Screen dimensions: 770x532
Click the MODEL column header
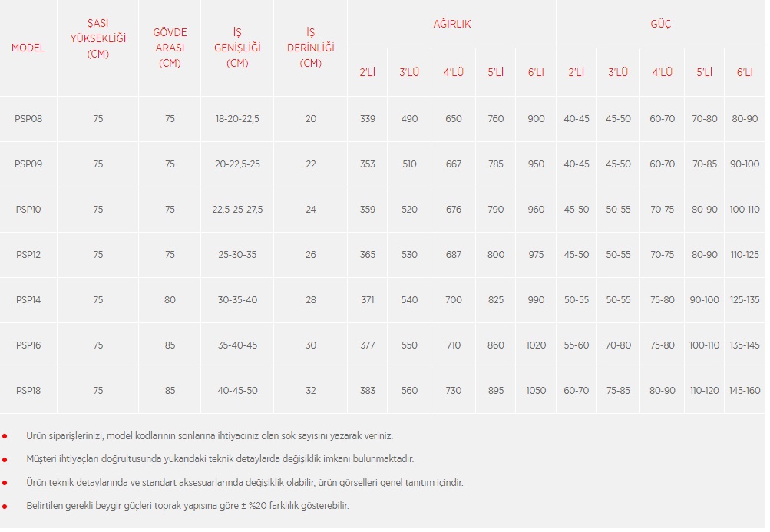[28, 48]
